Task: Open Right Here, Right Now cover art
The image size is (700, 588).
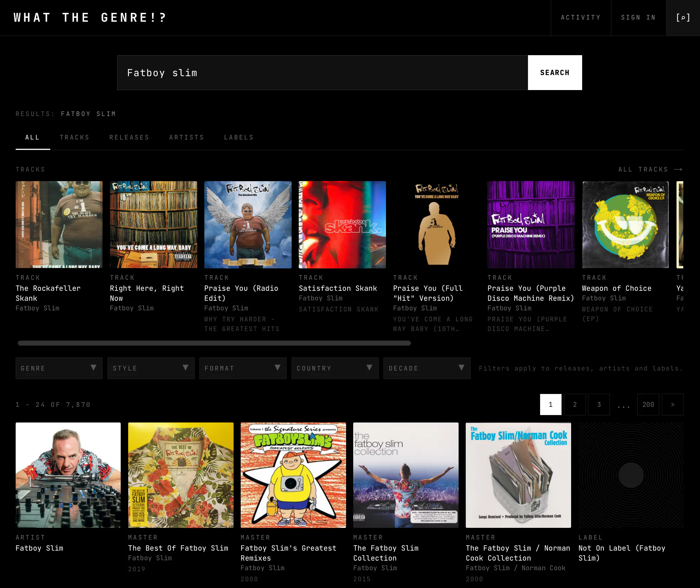Action: coord(153,225)
